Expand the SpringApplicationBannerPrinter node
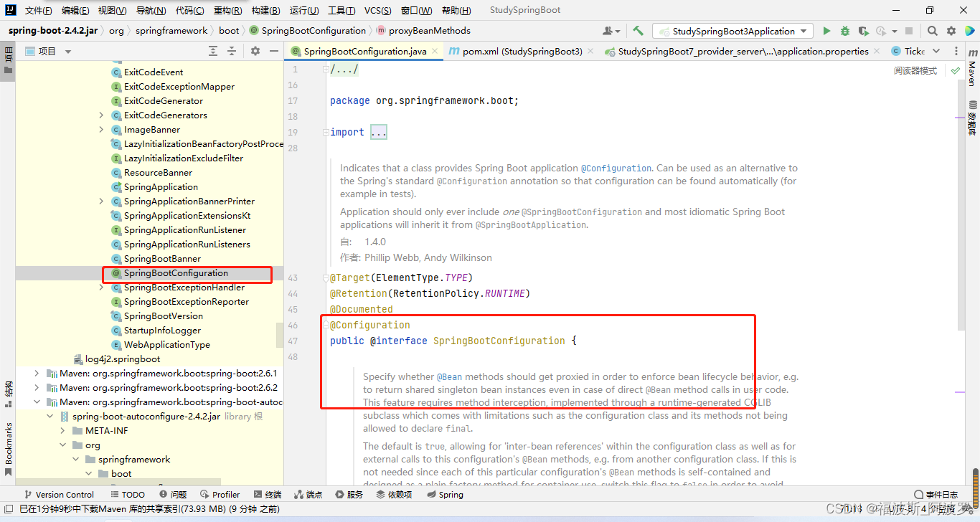Image resolution: width=980 pixels, height=522 pixels. (x=101, y=201)
